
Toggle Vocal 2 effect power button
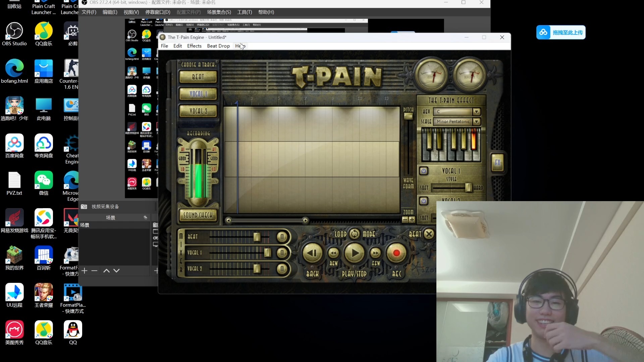[x=424, y=201]
